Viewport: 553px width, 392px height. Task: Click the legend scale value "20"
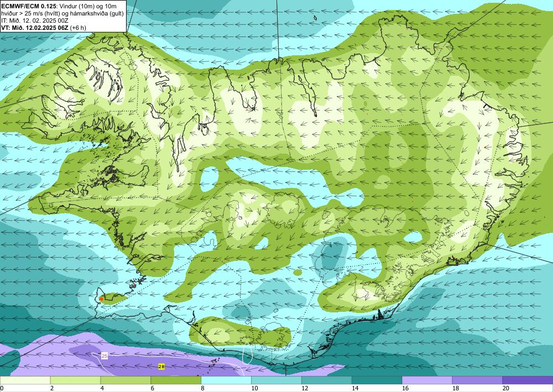506,388
